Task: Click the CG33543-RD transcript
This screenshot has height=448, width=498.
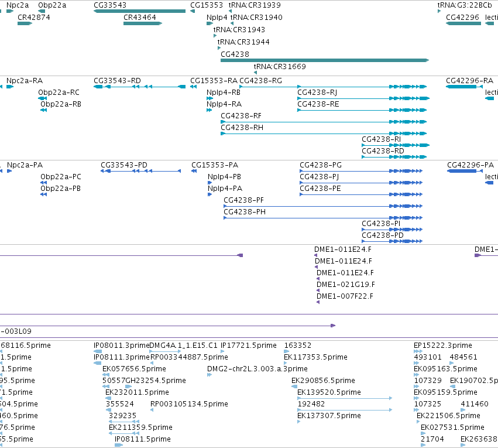Action: point(139,87)
